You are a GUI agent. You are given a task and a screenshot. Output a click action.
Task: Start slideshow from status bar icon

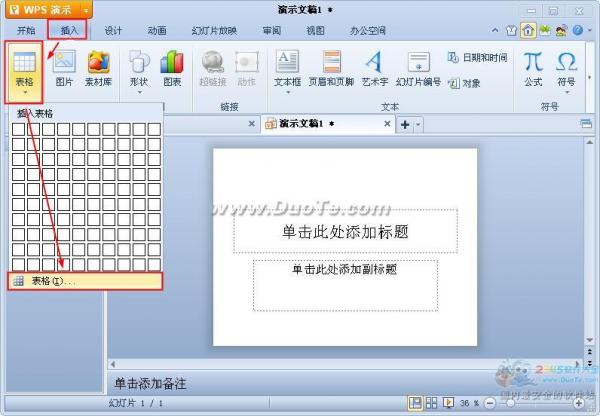[448, 403]
